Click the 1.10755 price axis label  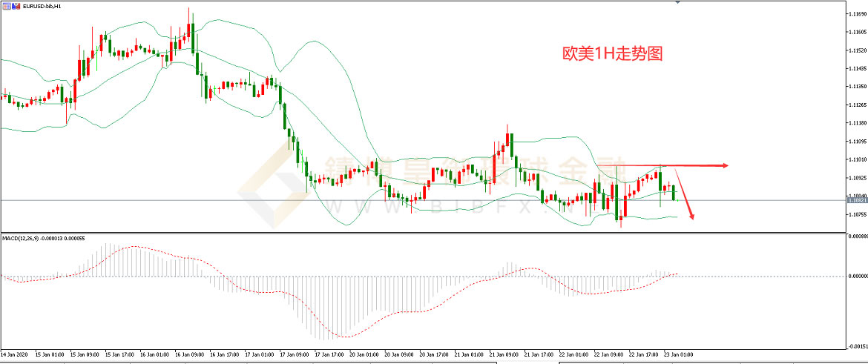pyautogui.click(x=856, y=214)
